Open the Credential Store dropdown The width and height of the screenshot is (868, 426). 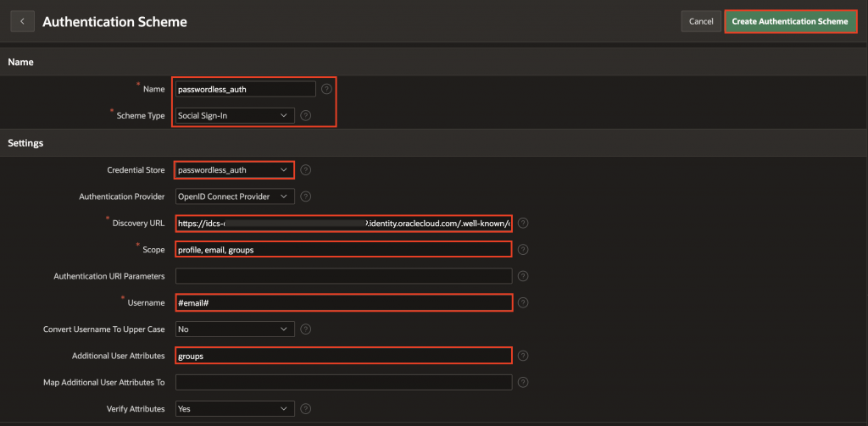point(235,170)
